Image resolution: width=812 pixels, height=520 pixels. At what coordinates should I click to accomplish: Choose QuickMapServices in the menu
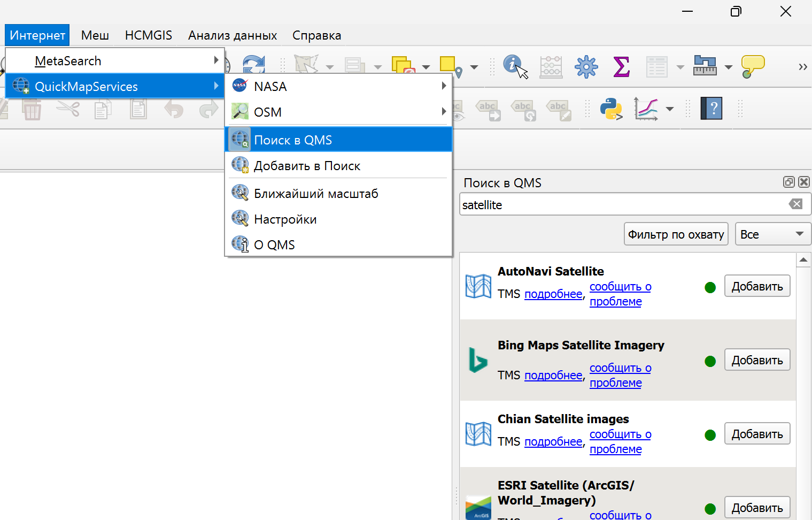click(115, 86)
